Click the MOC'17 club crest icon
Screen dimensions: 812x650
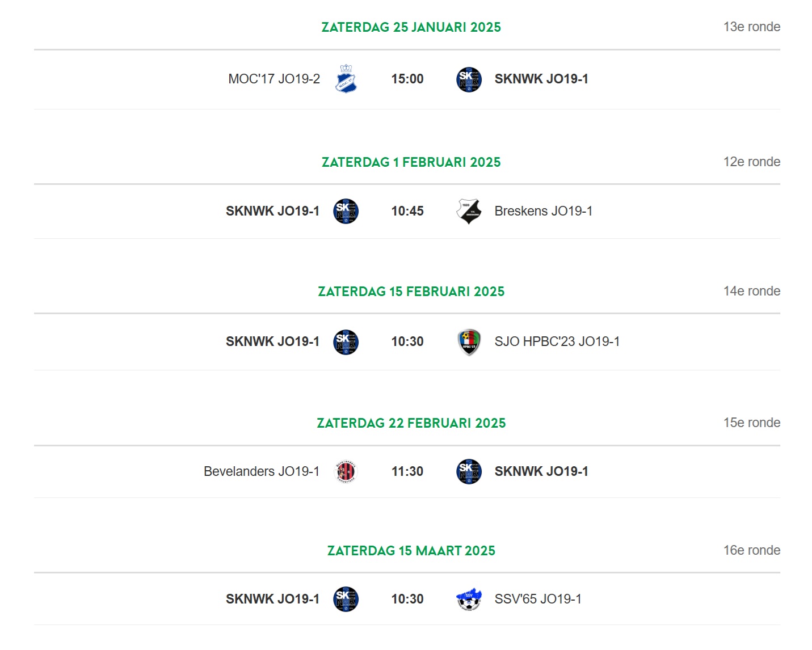346,79
